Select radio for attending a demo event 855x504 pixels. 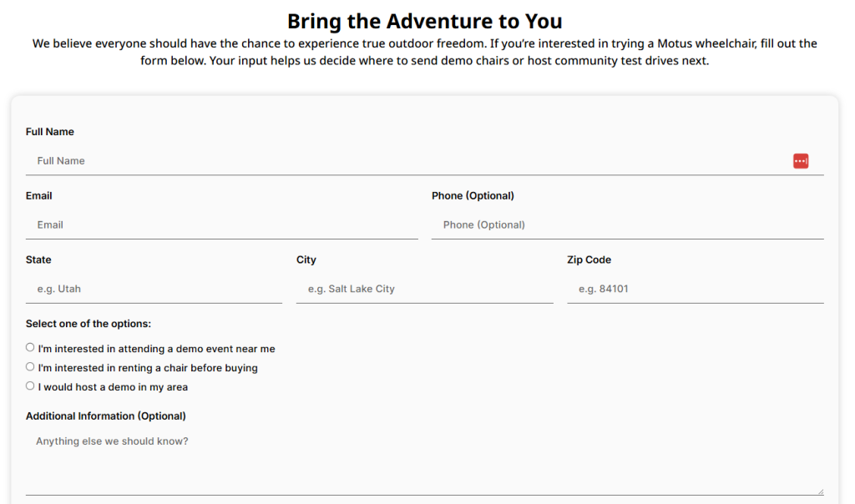pyautogui.click(x=30, y=348)
